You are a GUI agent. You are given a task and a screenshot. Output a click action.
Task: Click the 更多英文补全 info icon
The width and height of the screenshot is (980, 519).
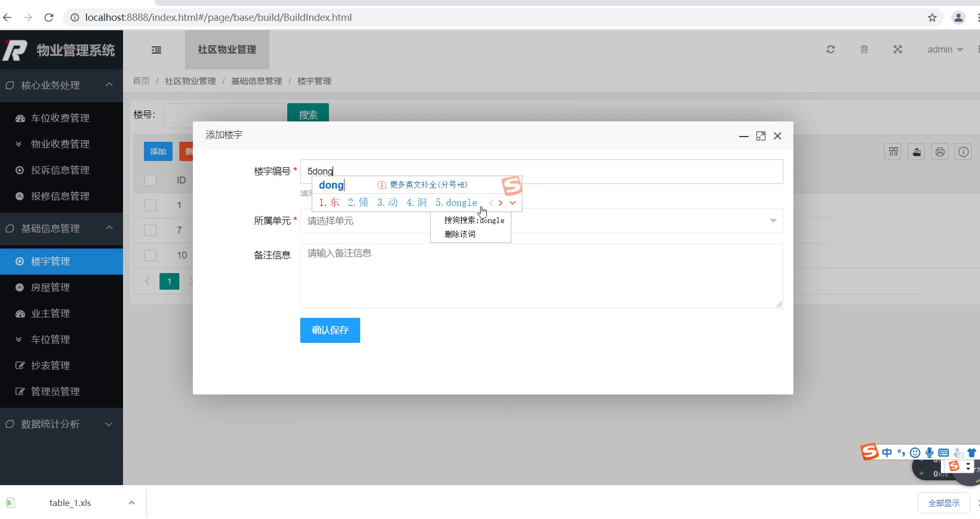pos(382,185)
